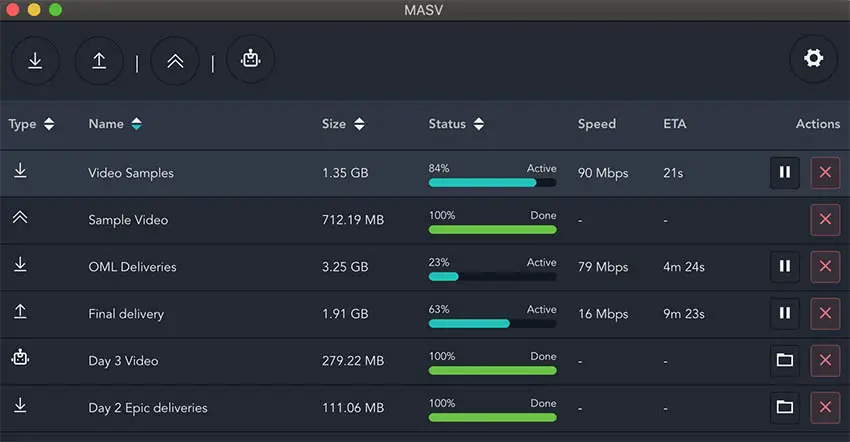
Task: Open the robot automation toolbar icon
Action: point(250,59)
